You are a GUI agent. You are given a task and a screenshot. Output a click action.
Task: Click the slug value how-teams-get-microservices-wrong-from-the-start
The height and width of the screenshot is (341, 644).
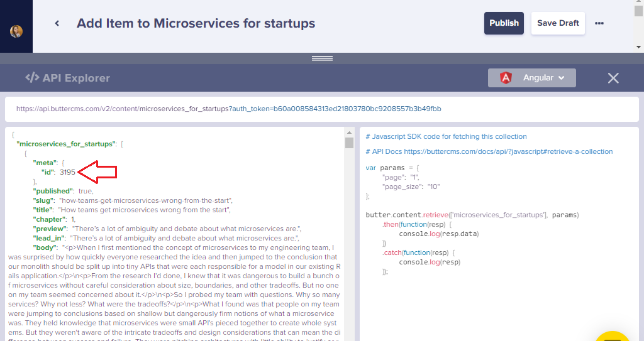(146, 201)
